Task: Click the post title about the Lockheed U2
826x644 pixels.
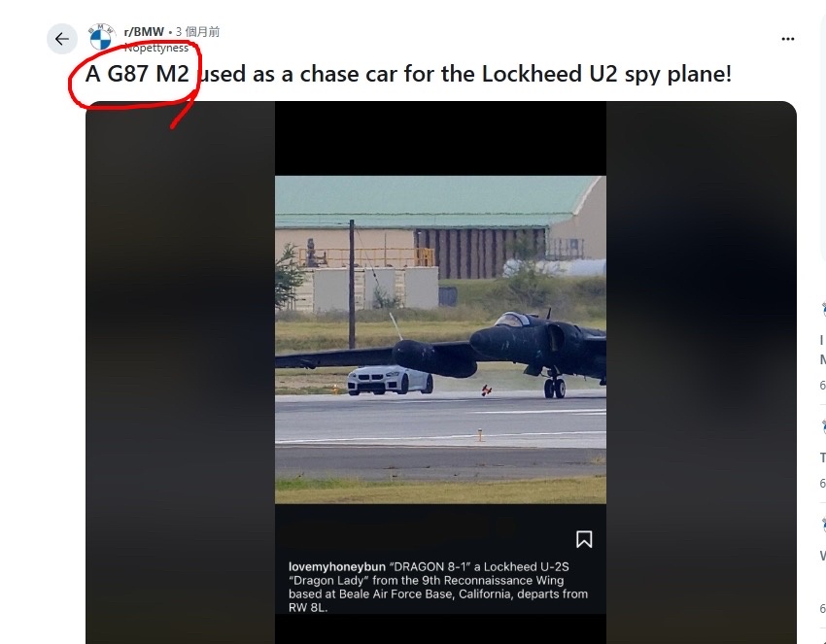Action: click(x=408, y=74)
